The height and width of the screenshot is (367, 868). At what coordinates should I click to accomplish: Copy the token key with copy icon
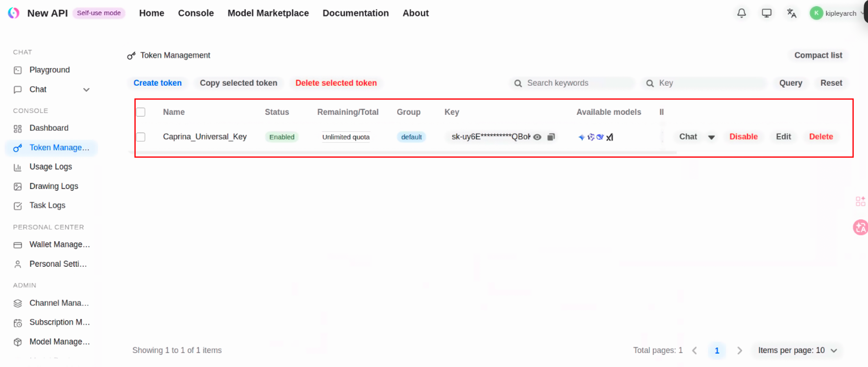[x=551, y=137]
